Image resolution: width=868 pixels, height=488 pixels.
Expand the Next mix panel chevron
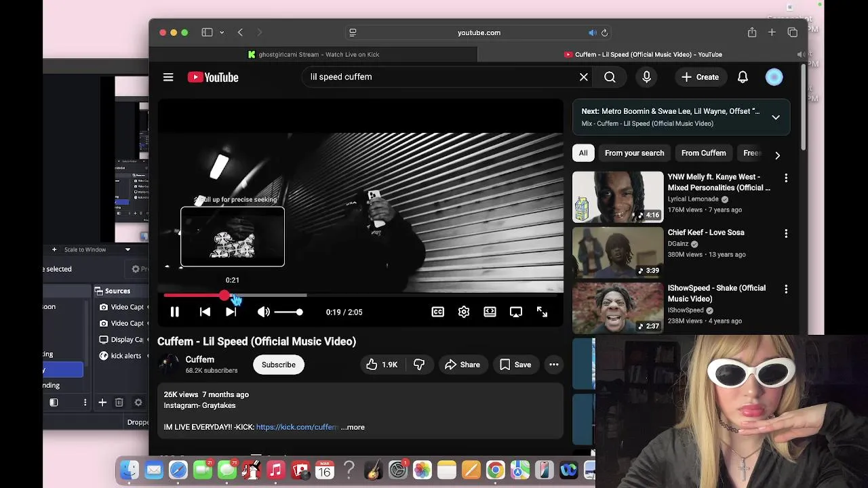[x=776, y=117]
